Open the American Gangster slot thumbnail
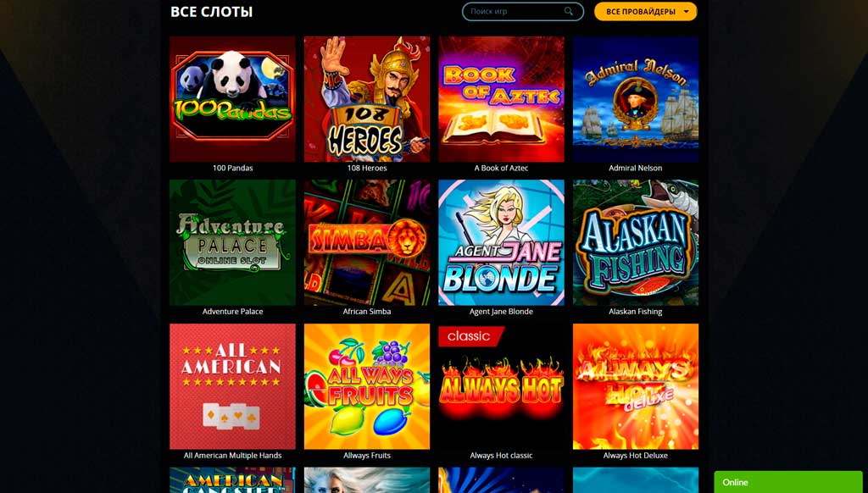The height and width of the screenshot is (493, 868). (x=232, y=480)
